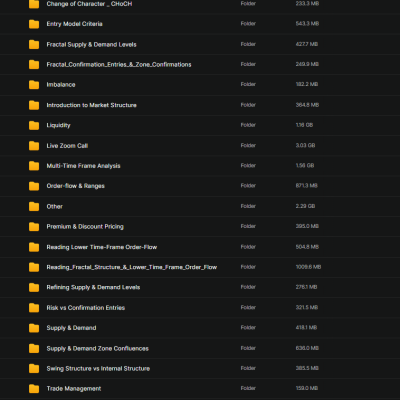
Task: Select the Live Zoom Call name
Action: pyautogui.click(x=67, y=146)
